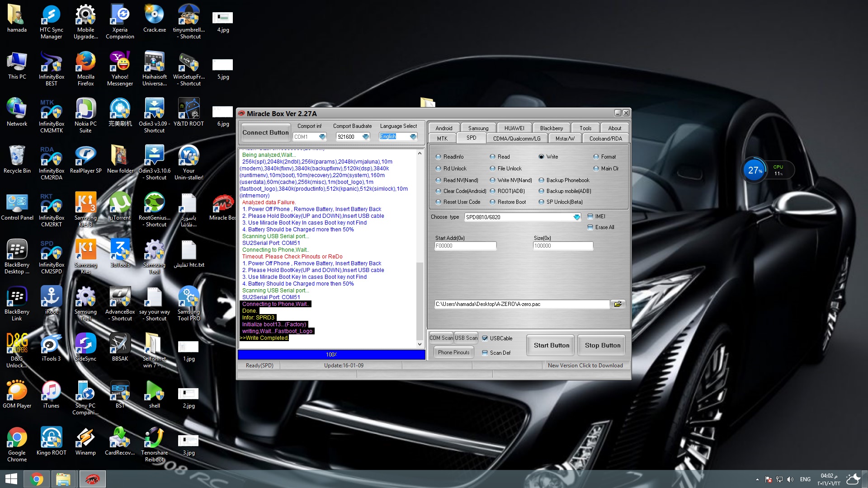The height and width of the screenshot is (488, 868).
Task: Click New Version Click to Download link
Action: pos(585,366)
